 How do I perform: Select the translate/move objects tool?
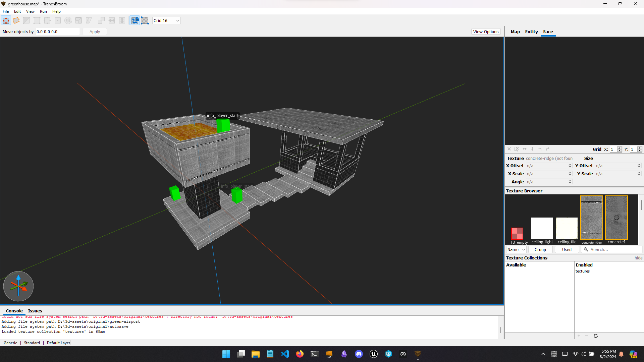tap(6, 20)
